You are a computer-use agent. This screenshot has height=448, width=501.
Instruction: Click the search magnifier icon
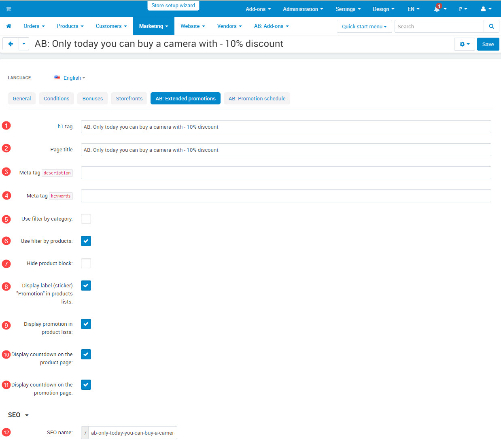tap(491, 26)
